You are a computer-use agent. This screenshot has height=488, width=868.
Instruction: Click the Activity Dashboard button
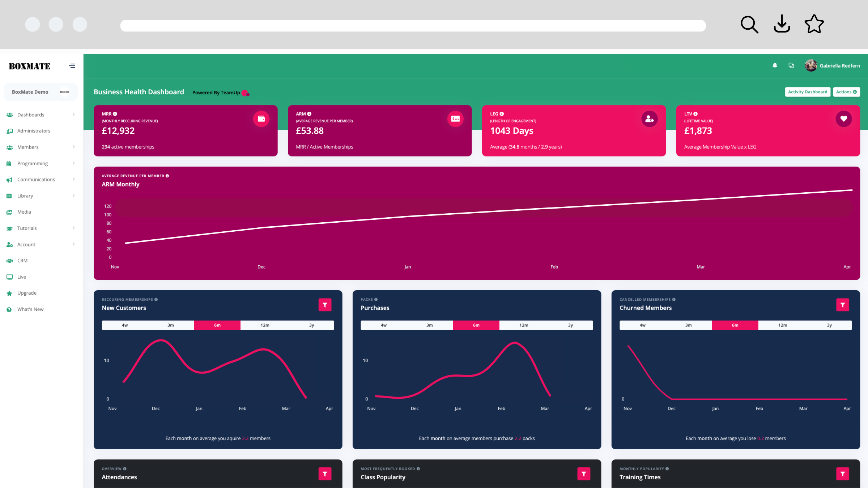pyautogui.click(x=808, y=92)
